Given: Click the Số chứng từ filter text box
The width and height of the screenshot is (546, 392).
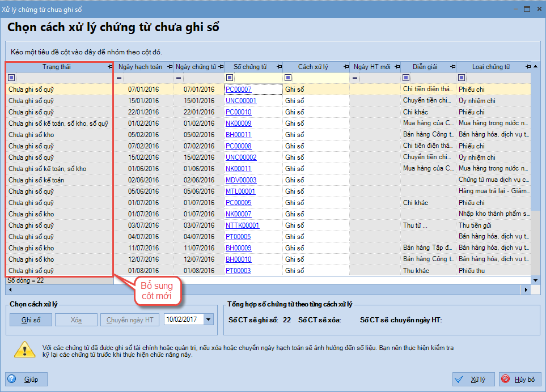Looking at the screenshot, I should point(257,78).
